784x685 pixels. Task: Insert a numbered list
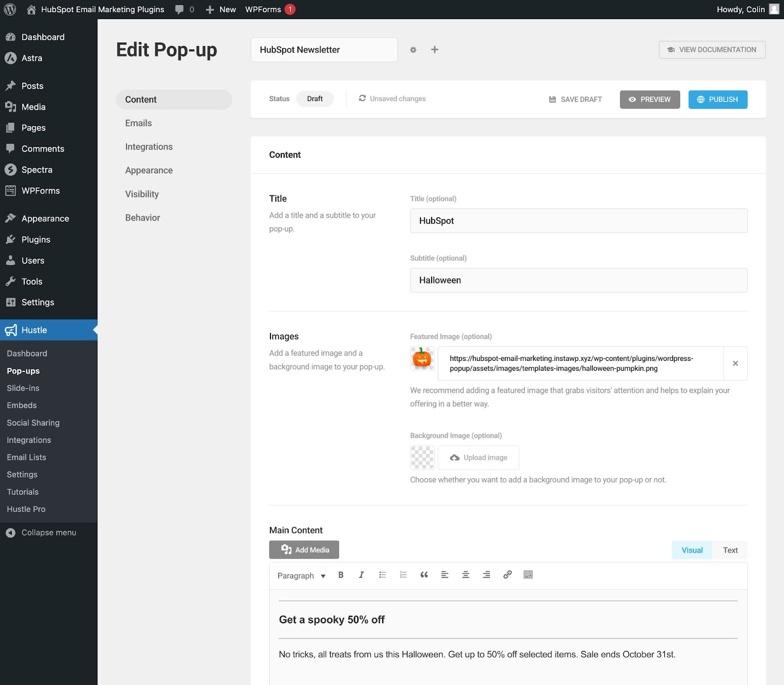coord(403,575)
